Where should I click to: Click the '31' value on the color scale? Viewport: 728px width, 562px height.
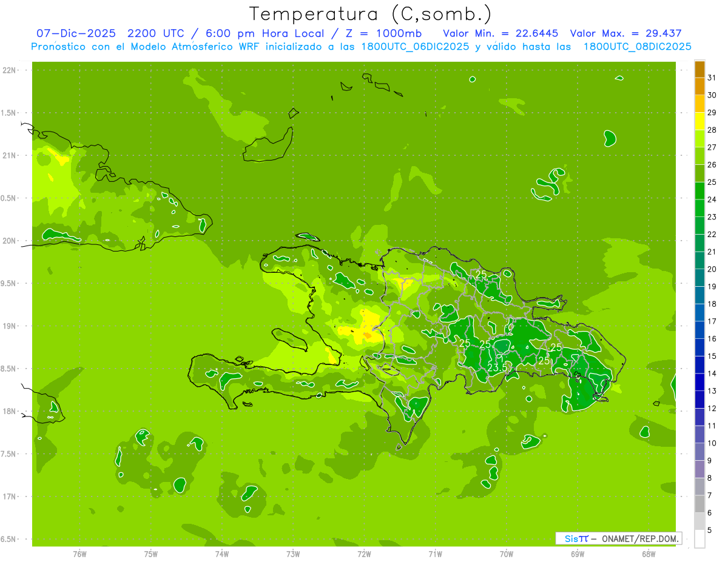point(712,78)
